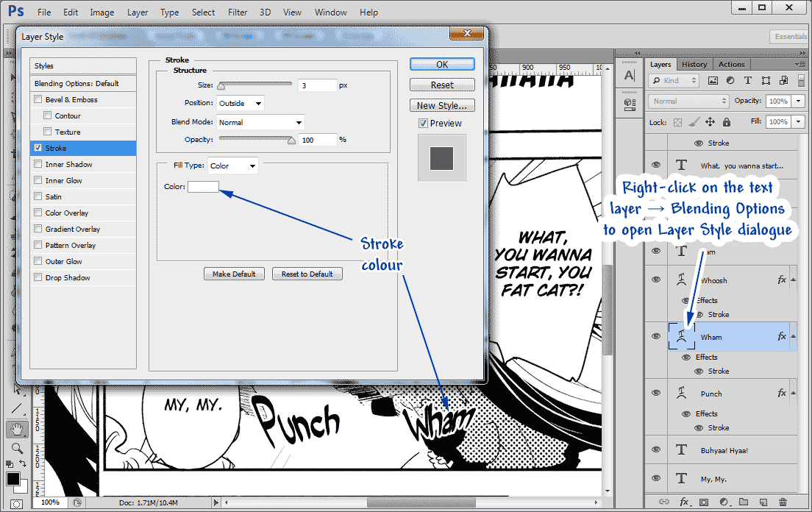Hide the Punch layer
Viewport: 812px width, 512px height.
(x=656, y=393)
